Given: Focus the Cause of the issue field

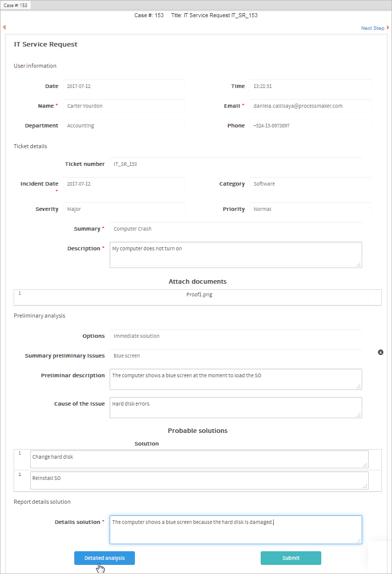Looking at the screenshot, I should tap(235, 407).
